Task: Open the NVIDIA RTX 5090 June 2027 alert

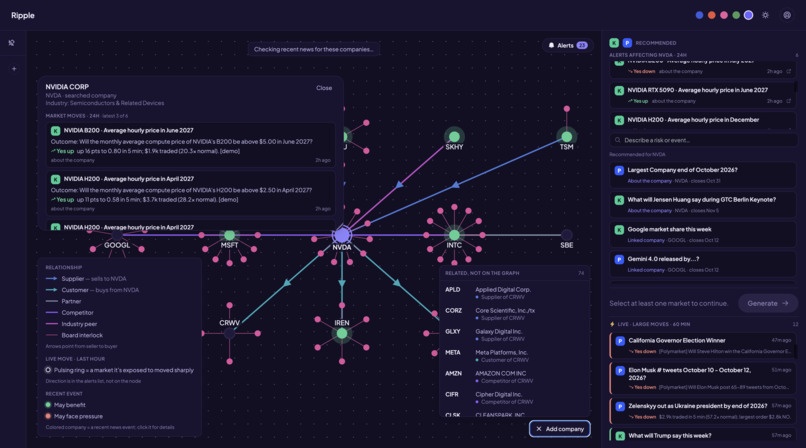Action: 703,95
